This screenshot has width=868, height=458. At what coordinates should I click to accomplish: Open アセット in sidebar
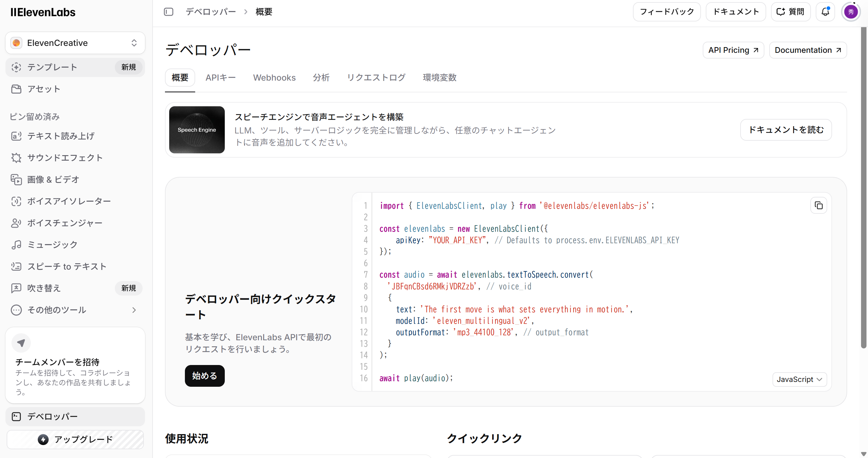click(75, 89)
